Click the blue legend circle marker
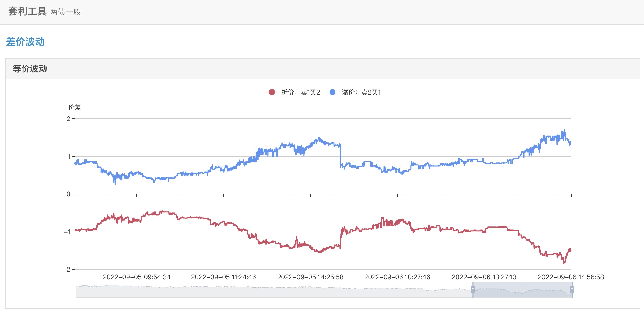This screenshot has height=314, width=644. tap(332, 92)
